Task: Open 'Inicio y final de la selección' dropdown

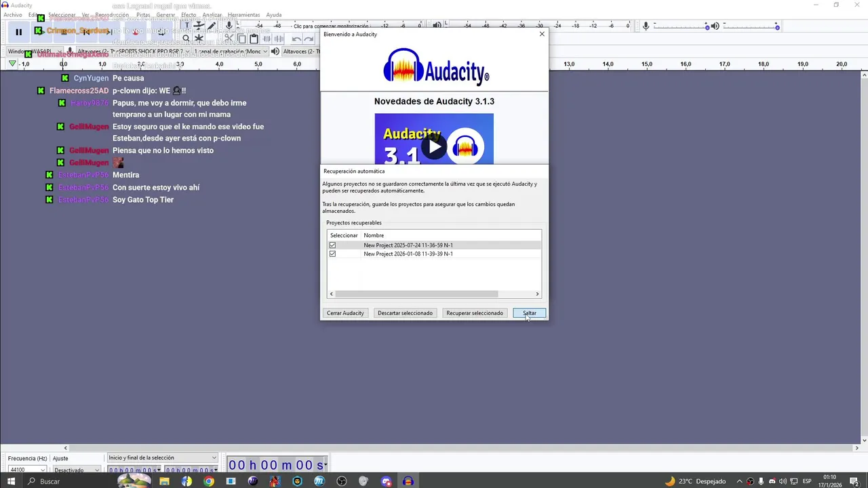Action: click(x=163, y=458)
